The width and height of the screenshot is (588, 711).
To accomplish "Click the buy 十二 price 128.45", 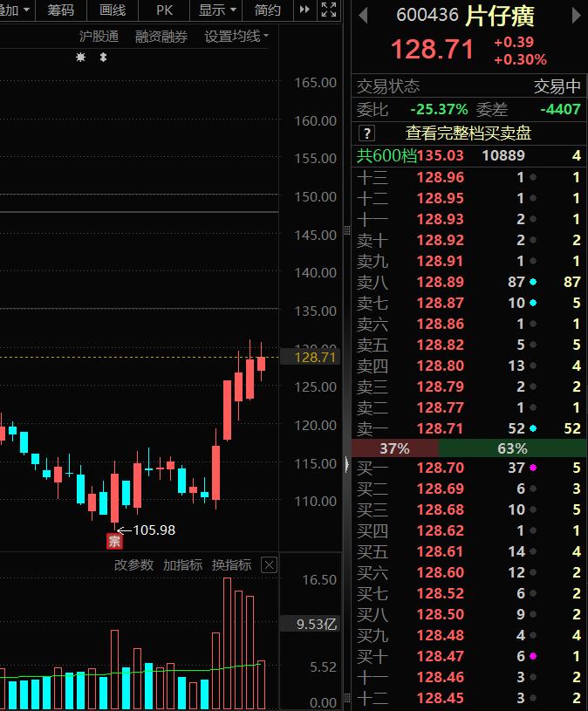I will click(x=441, y=698).
